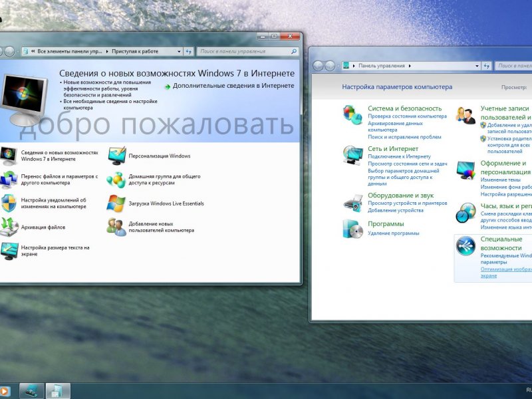Select 'Загрузка Windows Live Essentials' item text
The height and width of the screenshot is (399, 532).
pyautogui.click(x=166, y=203)
